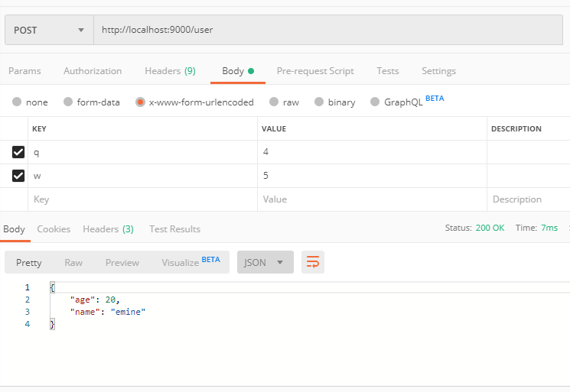570x392 pixels.
Task: Collapse JSON at opening brace line 1
Action: [52, 287]
